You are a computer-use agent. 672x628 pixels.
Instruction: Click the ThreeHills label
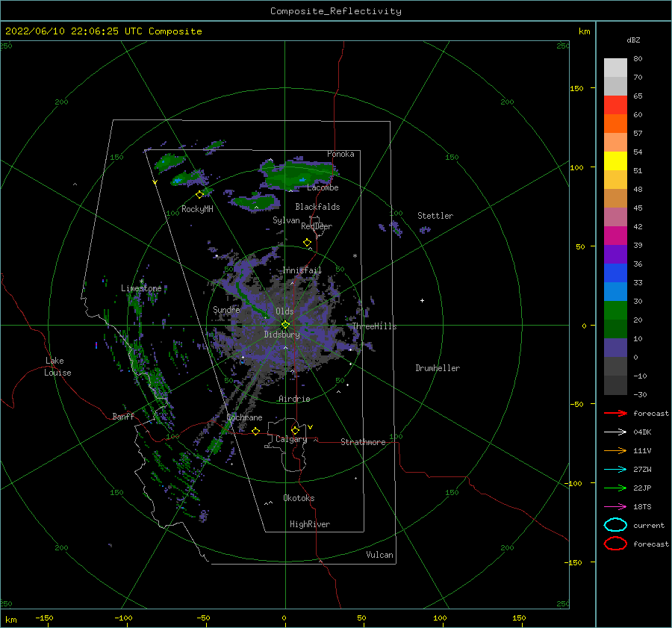coord(374,326)
